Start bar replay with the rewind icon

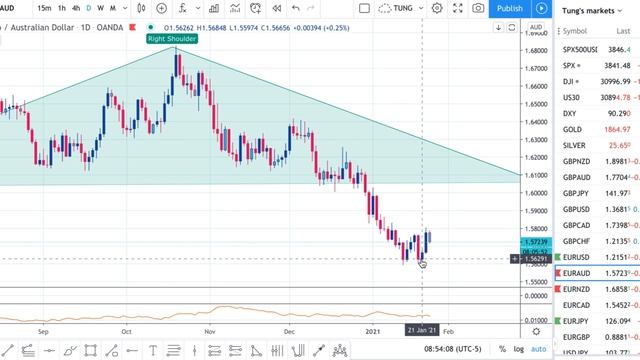[x=276, y=8]
